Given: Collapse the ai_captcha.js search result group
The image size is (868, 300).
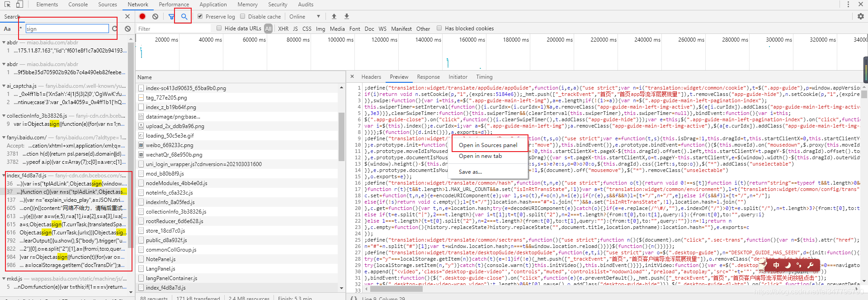Looking at the screenshot, I should coord(4,86).
